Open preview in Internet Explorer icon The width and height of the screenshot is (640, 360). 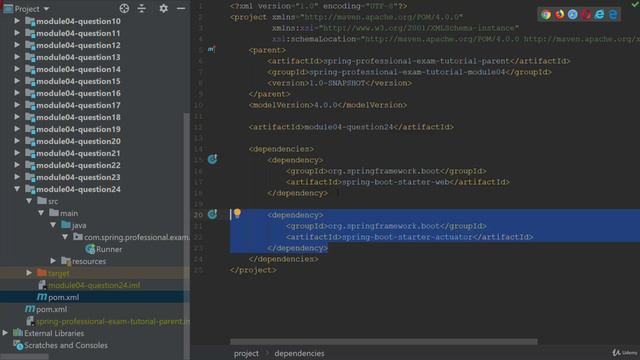coord(600,15)
